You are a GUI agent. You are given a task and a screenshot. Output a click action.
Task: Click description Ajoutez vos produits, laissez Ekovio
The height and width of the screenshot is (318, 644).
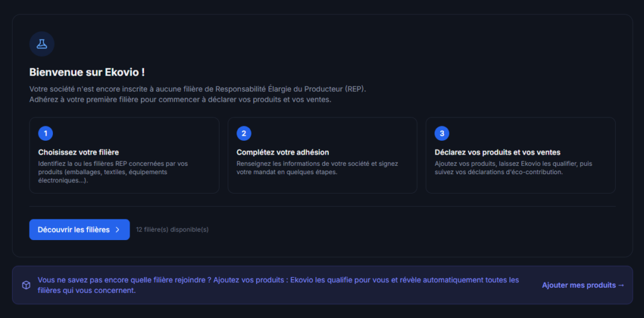click(513, 168)
